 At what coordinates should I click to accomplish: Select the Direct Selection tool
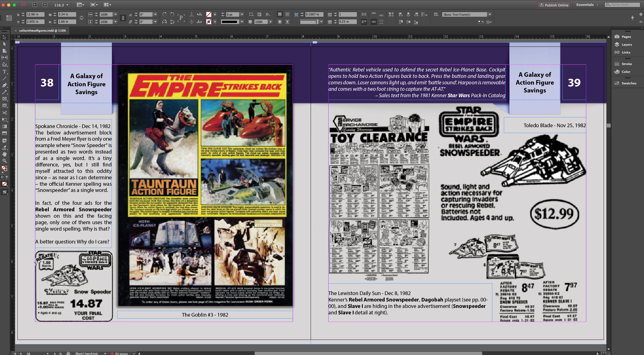[4, 44]
